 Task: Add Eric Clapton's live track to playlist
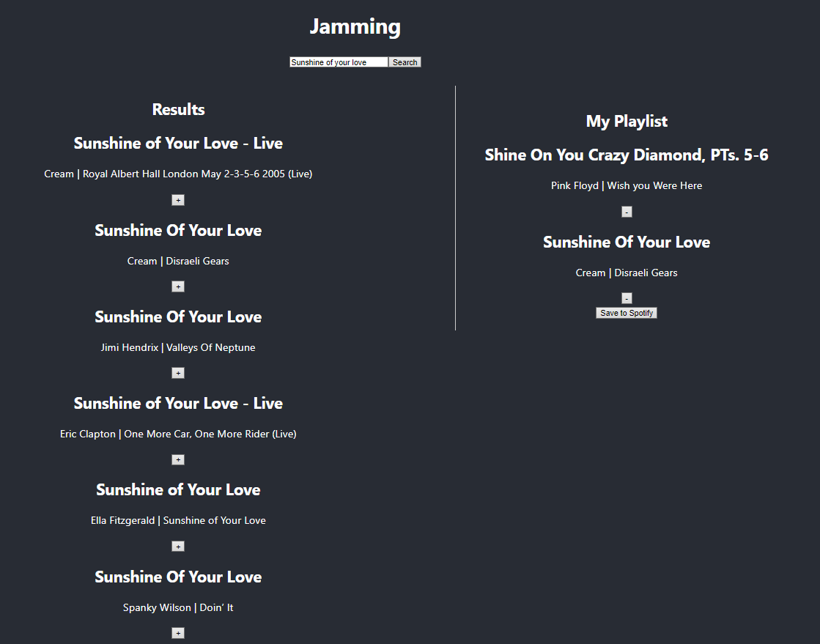click(178, 460)
